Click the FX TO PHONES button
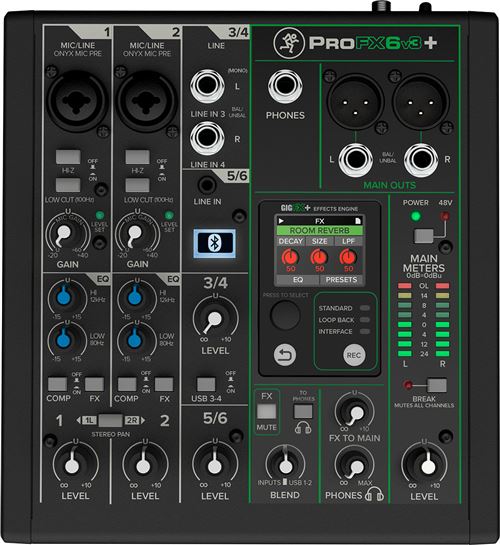 303,411
